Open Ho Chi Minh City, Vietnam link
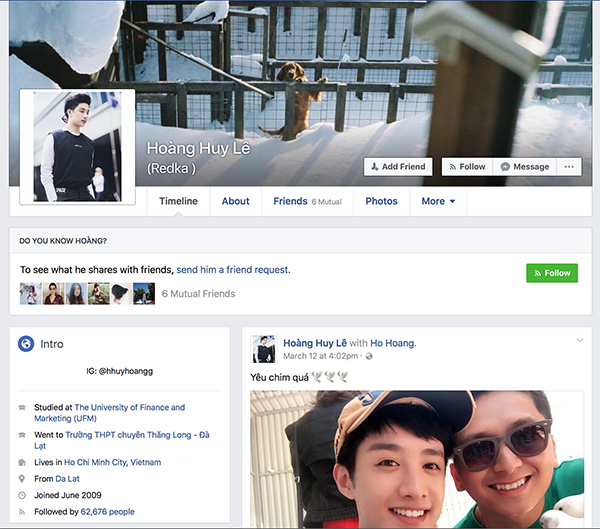 coord(112,463)
